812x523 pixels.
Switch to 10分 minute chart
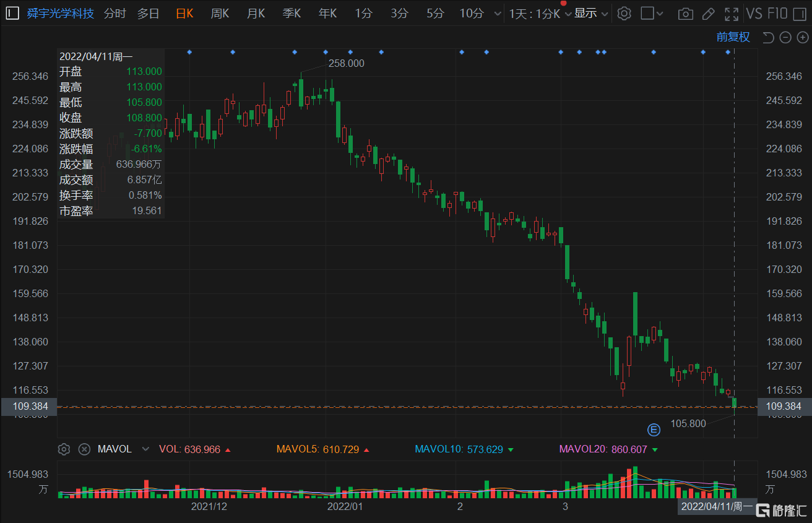pyautogui.click(x=472, y=13)
